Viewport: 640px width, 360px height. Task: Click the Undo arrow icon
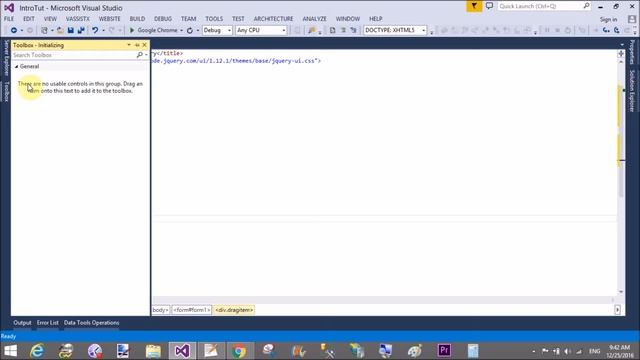95,30
